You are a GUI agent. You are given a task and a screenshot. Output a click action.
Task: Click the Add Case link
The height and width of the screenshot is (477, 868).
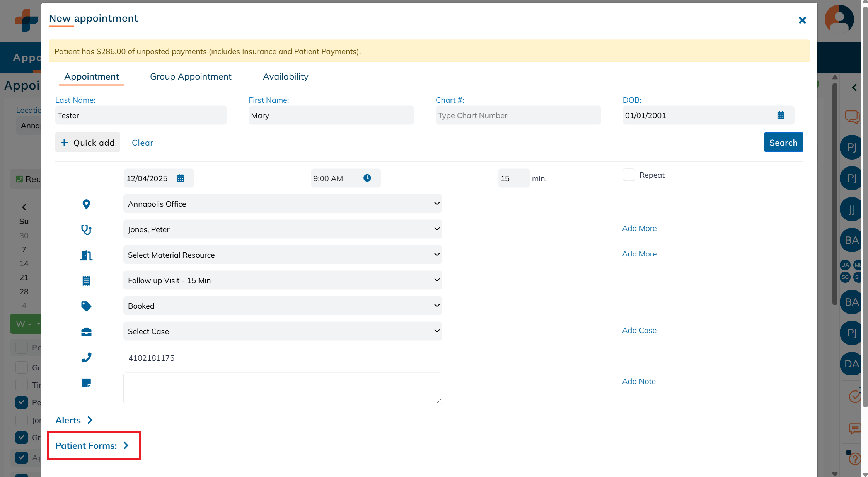639,330
